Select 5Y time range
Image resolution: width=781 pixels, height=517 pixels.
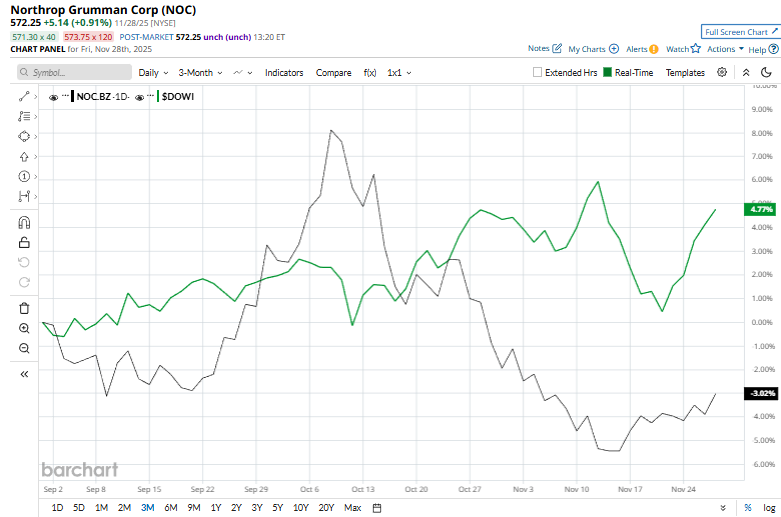point(277,508)
